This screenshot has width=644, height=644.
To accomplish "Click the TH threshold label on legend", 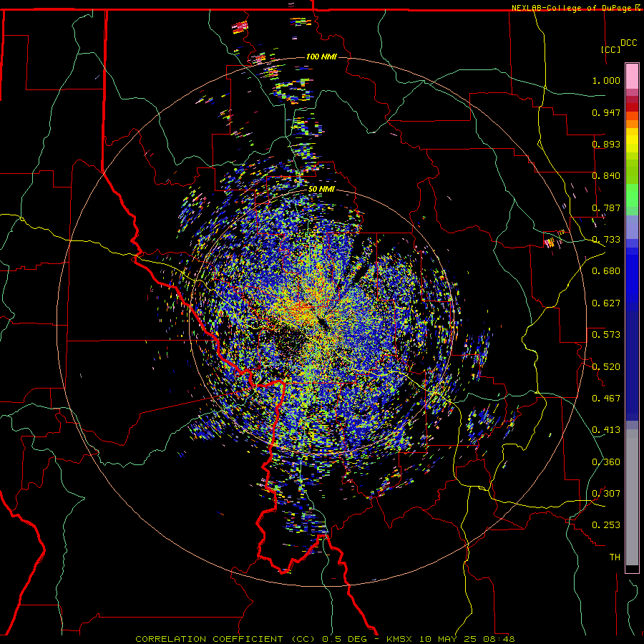I will tap(615, 557).
